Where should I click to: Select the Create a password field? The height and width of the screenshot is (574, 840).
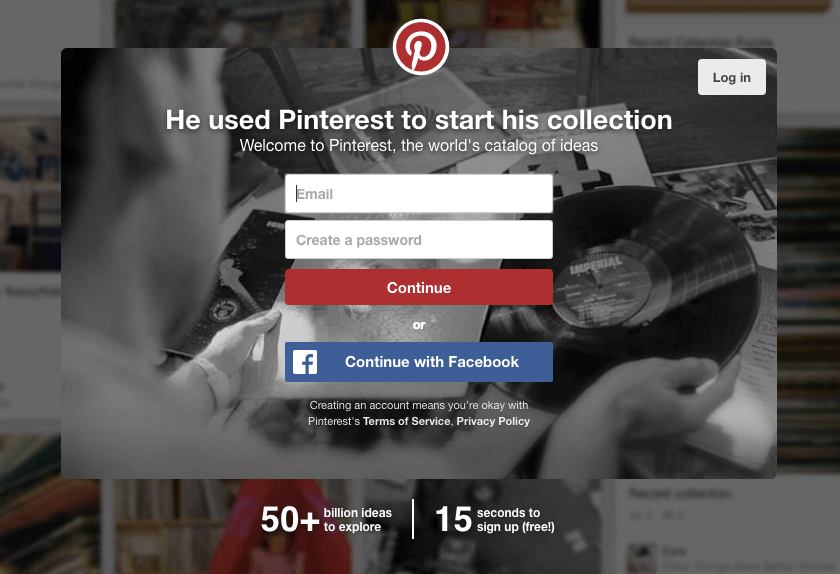pos(418,240)
